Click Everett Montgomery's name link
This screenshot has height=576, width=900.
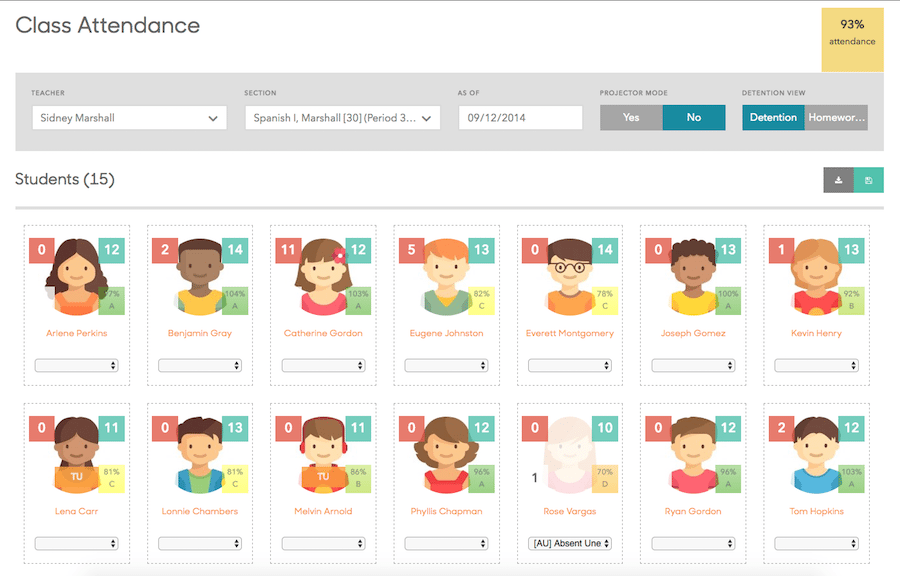pyautogui.click(x=569, y=333)
